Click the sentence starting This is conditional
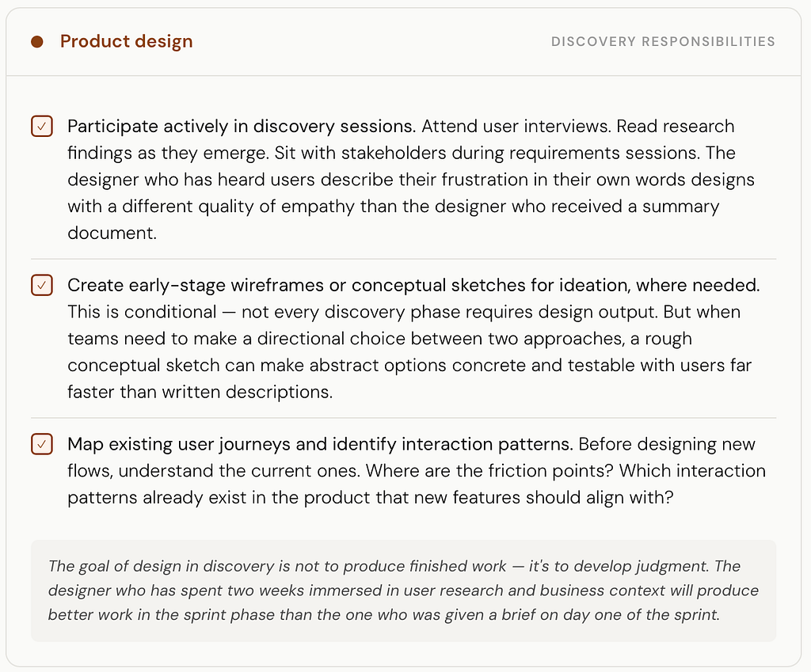Image resolution: width=811 pixels, height=672 pixels. click(x=363, y=312)
